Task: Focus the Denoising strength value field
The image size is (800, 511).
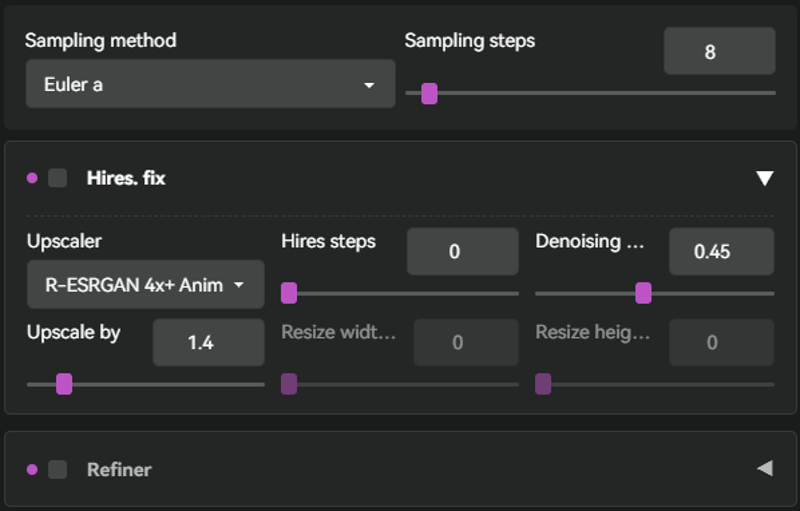Action: coord(721,251)
